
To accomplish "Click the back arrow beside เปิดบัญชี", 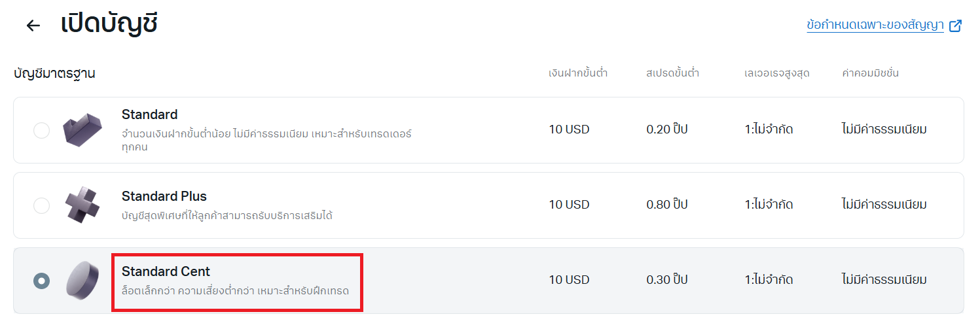I will tap(33, 26).
